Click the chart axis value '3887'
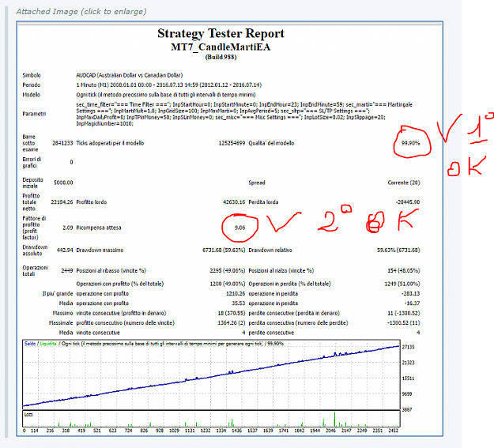 tap(407, 409)
